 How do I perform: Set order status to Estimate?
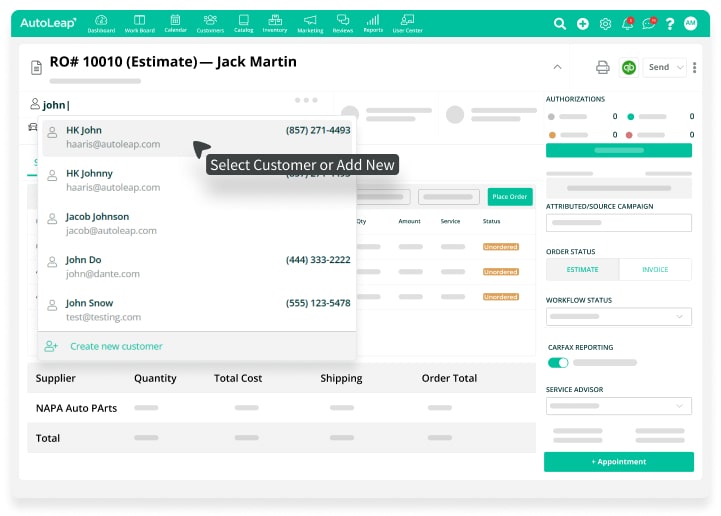click(582, 269)
